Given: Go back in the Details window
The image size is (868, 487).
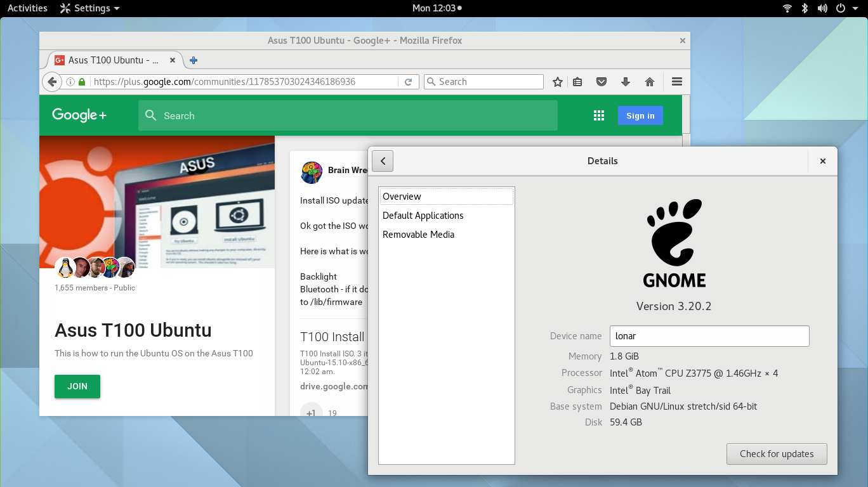Looking at the screenshot, I should pyautogui.click(x=383, y=161).
